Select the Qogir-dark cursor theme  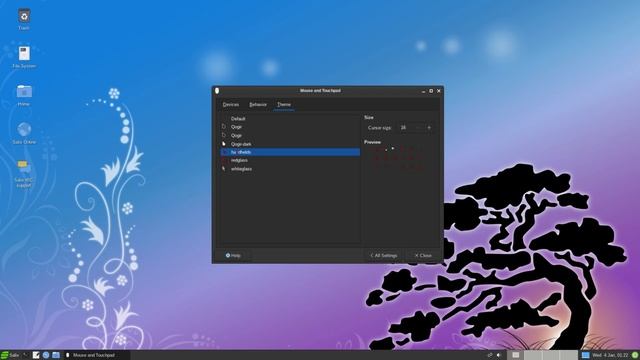tap(290, 144)
